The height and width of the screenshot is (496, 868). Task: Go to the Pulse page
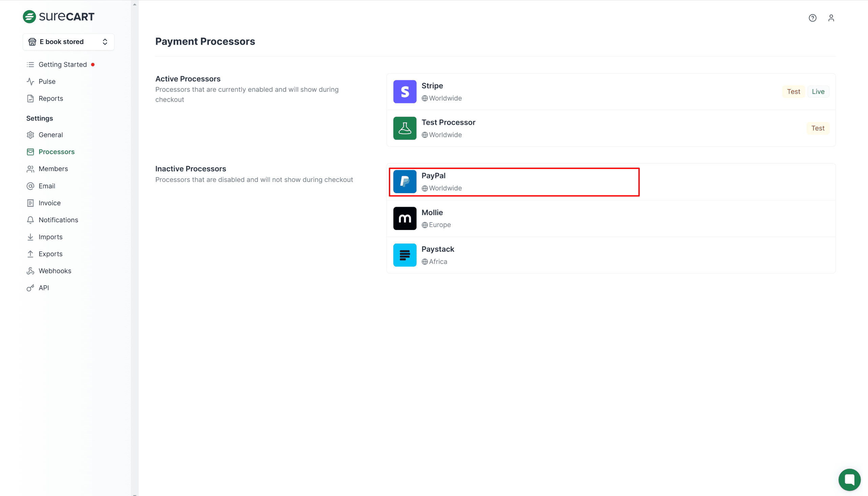(x=47, y=81)
